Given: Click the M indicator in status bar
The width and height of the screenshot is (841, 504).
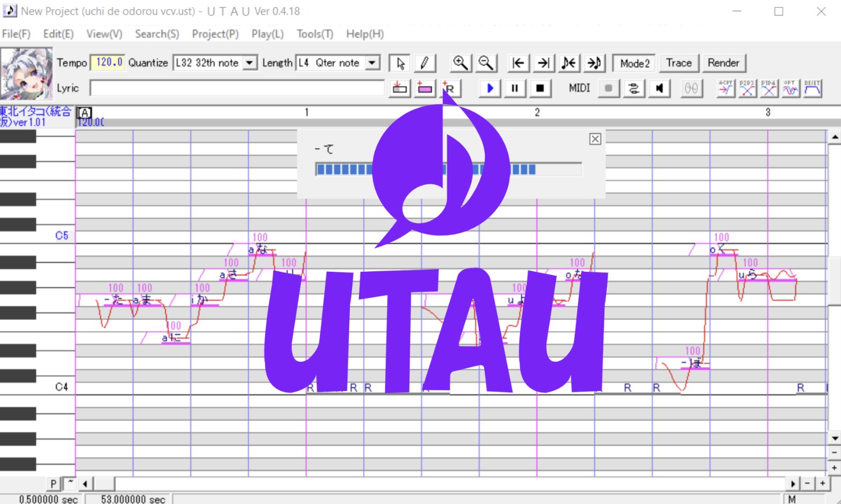Looking at the screenshot, I should (x=792, y=499).
